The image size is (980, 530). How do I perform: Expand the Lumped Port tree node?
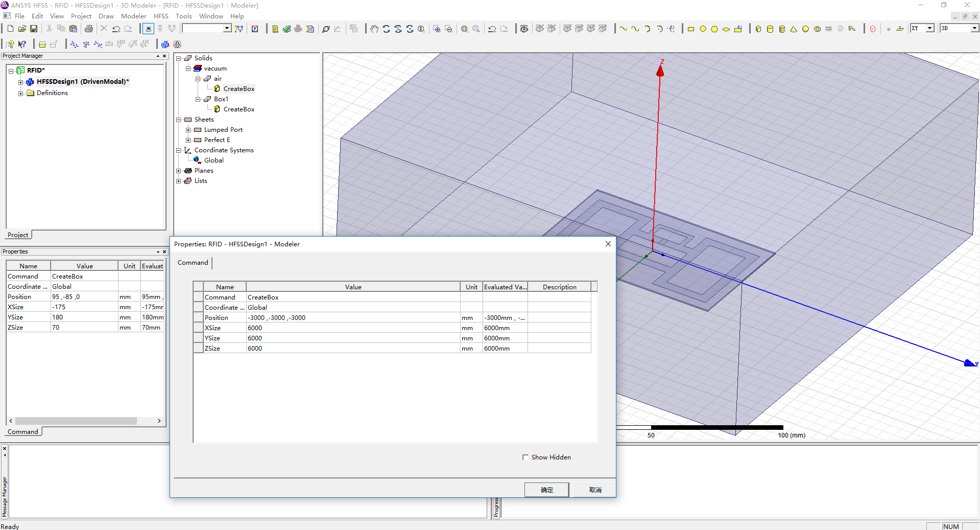click(x=188, y=130)
